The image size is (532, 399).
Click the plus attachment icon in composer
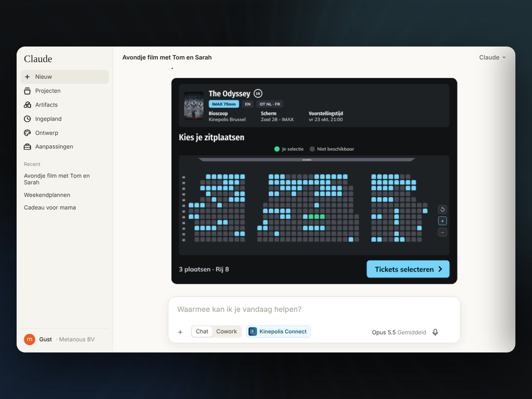(180, 332)
